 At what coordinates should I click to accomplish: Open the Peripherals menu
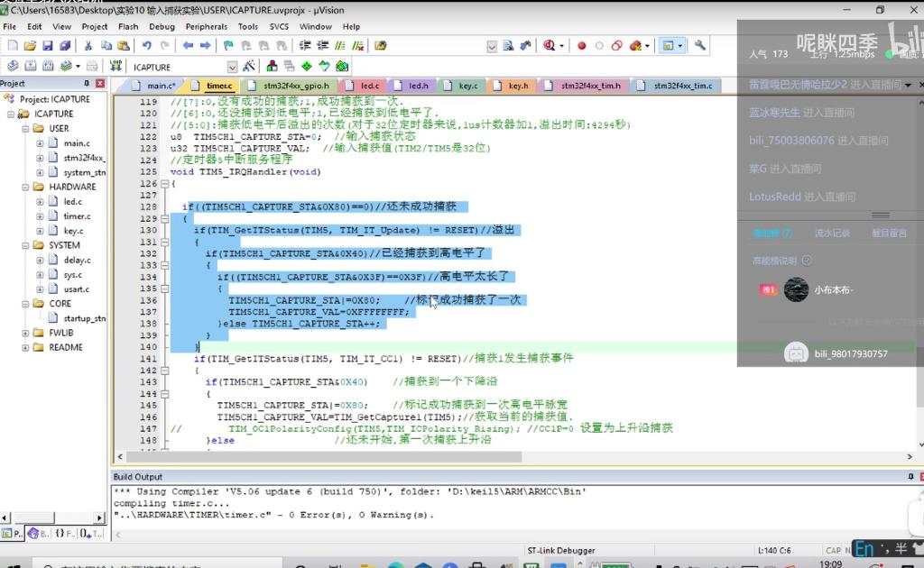click(207, 26)
